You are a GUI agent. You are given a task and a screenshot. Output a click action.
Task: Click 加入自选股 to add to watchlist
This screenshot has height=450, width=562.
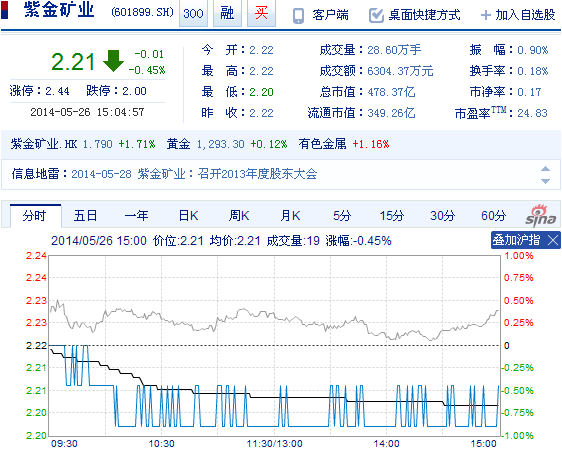(x=525, y=15)
